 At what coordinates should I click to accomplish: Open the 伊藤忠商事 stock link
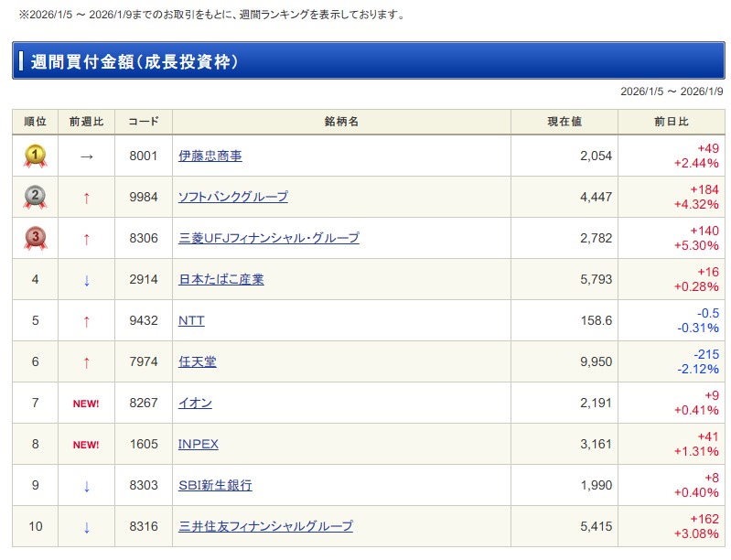click(x=210, y=156)
